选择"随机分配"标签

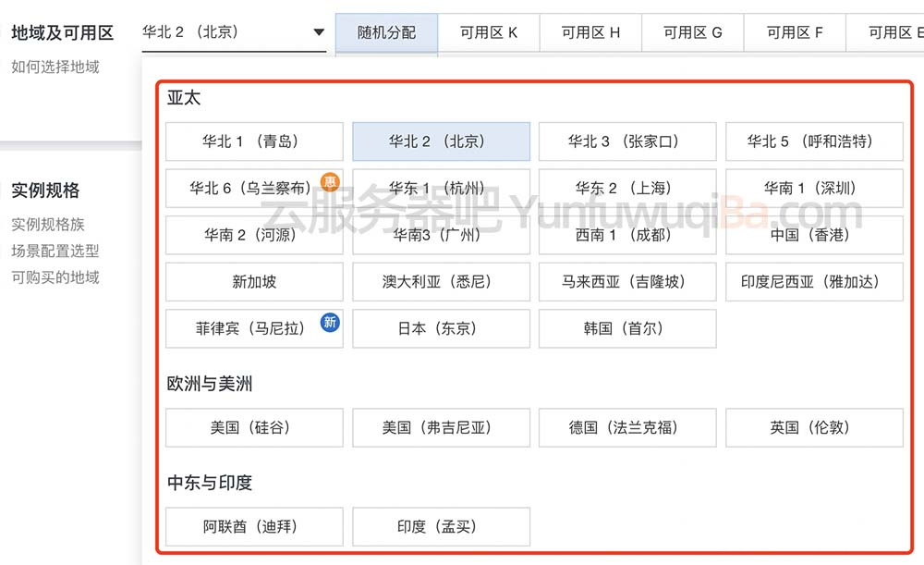[386, 31]
